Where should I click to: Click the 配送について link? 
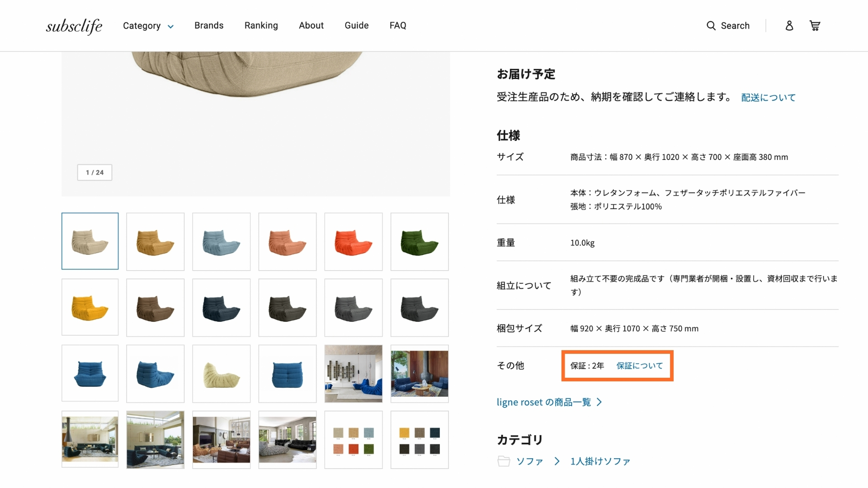[x=769, y=97]
